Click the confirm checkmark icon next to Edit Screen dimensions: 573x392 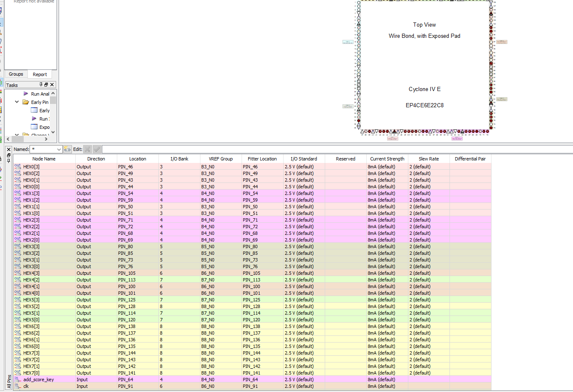(97, 149)
